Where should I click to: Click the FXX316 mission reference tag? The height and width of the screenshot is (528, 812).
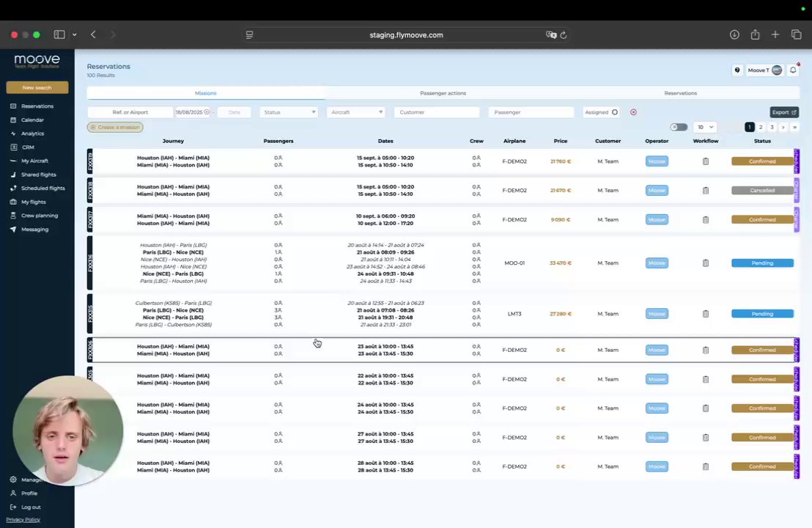[x=90, y=263]
